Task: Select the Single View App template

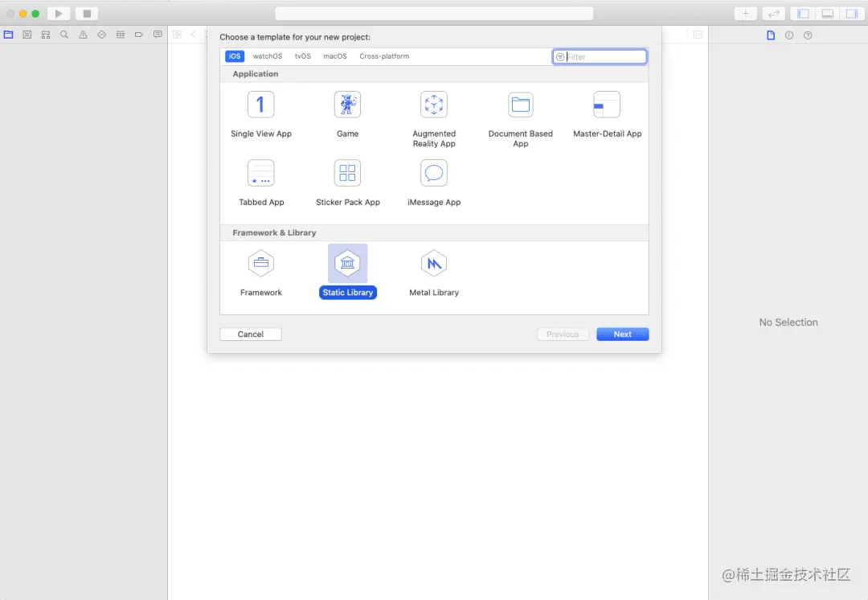Action: point(261,114)
